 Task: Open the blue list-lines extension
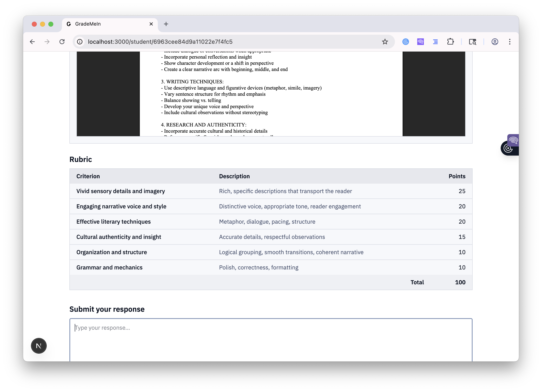coord(435,42)
